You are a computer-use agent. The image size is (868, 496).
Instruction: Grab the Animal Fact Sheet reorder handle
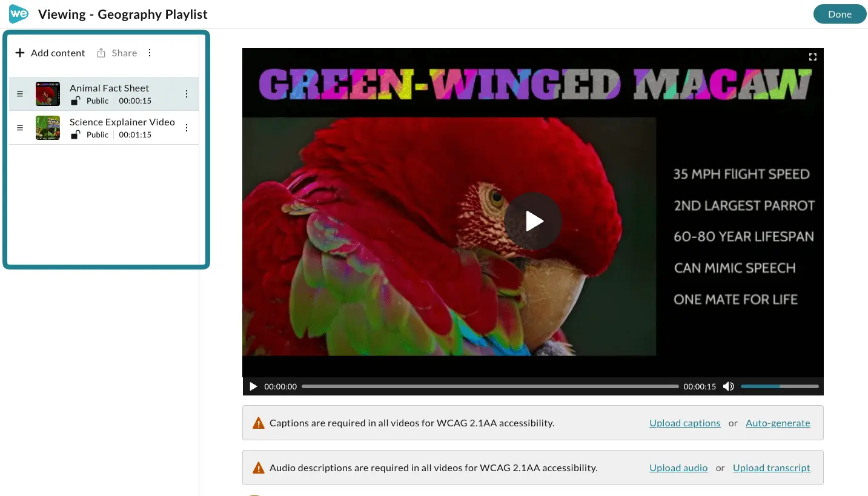tap(19, 94)
